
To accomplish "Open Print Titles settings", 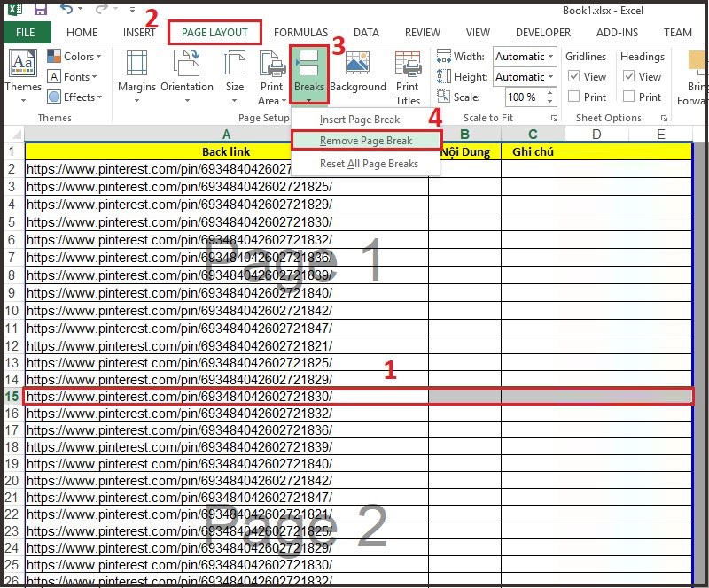I will pyautogui.click(x=408, y=78).
